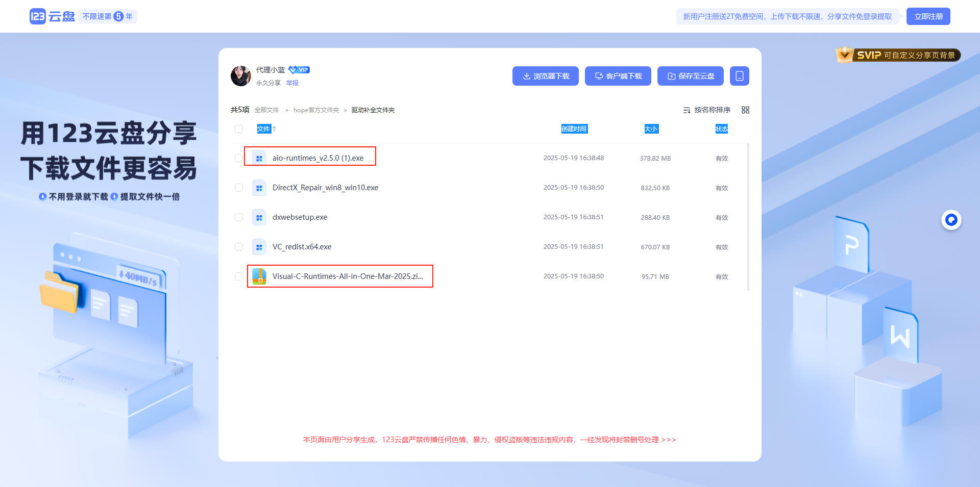
Task: Click the 378.82 MB size value
Action: pyautogui.click(x=655, y=159)
